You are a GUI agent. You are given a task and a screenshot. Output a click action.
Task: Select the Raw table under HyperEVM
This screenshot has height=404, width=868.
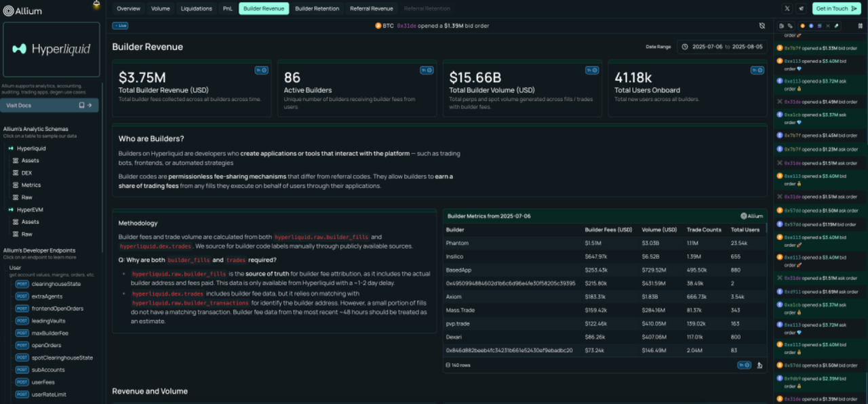[x=27, y=234]
